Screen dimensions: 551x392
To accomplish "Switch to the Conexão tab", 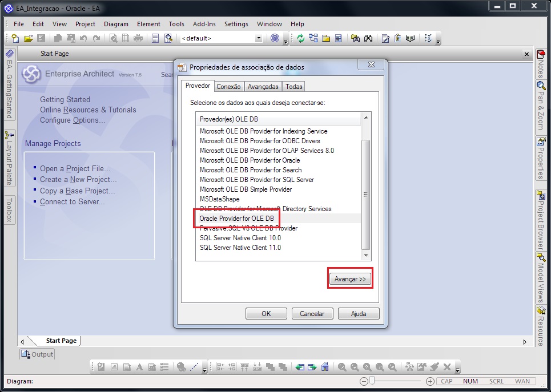I will point(228,86).
